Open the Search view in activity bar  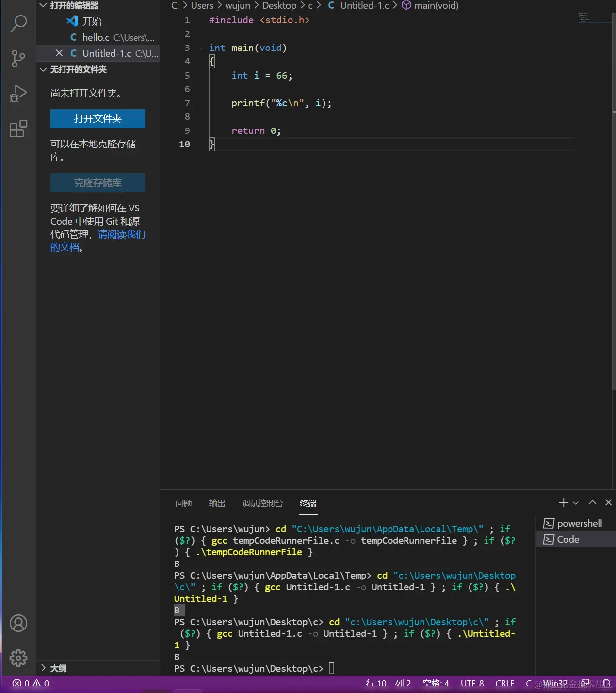(18, 23)
